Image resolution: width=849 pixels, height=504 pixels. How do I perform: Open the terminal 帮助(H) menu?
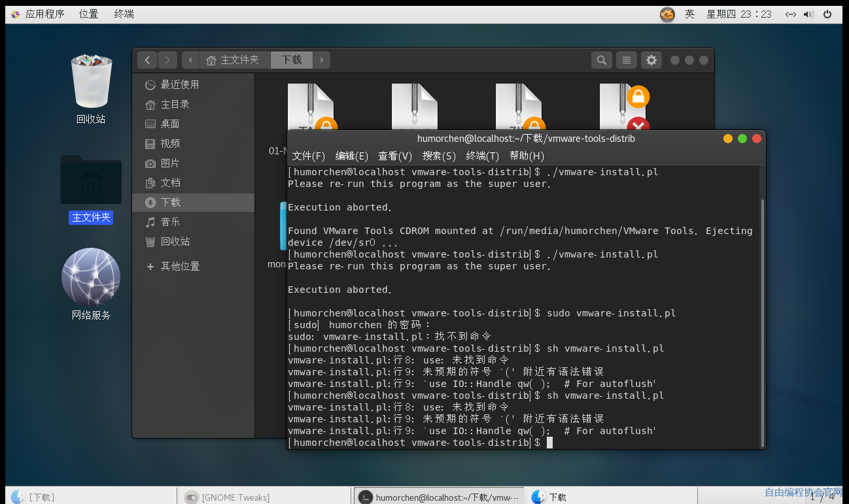click(x=527, y=156)
